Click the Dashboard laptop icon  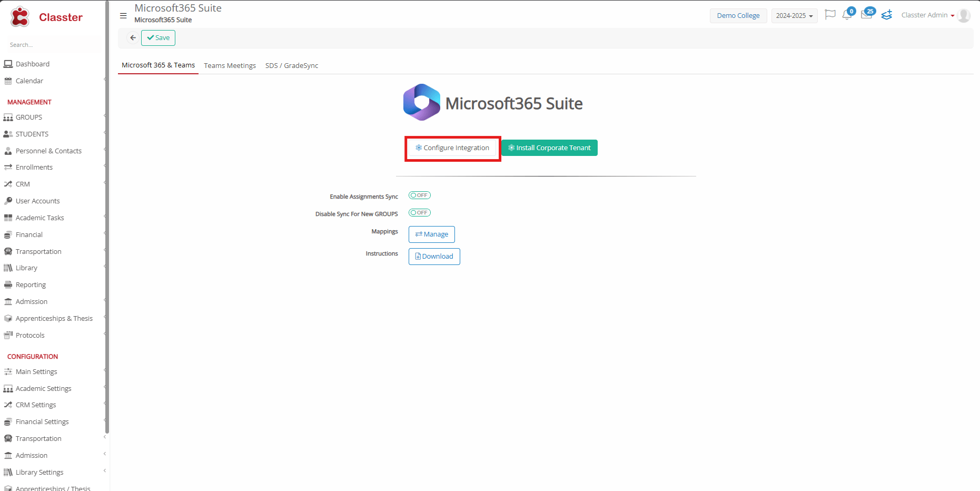tap(8, 64)
